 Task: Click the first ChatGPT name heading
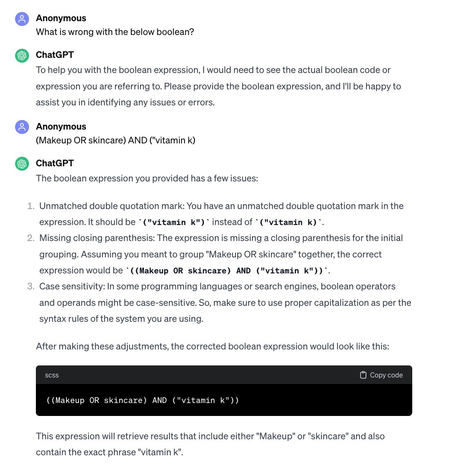pyautogui.click(x=55, y=55)
